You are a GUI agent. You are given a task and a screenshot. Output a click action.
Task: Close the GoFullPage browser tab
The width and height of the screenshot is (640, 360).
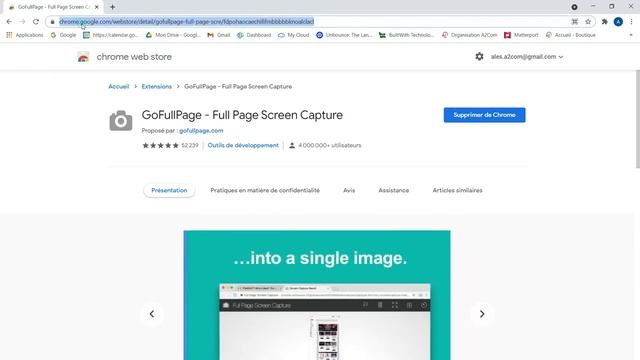coord(97,7)
